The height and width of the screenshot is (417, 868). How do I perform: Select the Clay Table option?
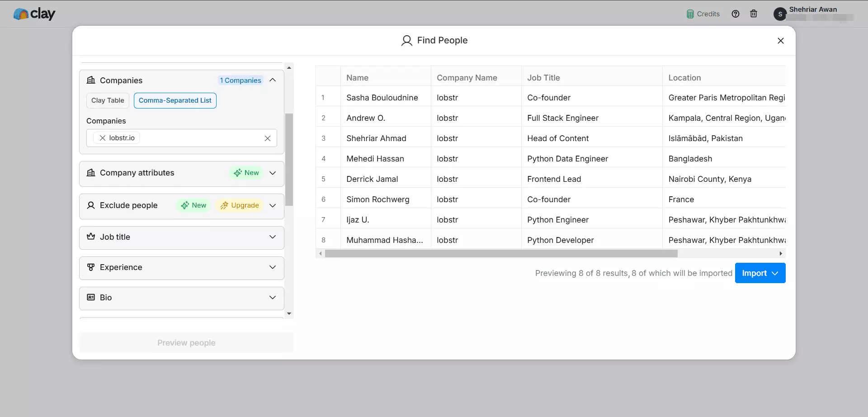[108, 100]
